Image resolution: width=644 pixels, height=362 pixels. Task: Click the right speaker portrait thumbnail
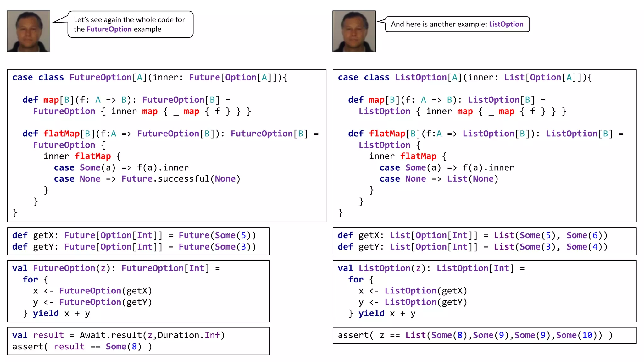(354, 31)
